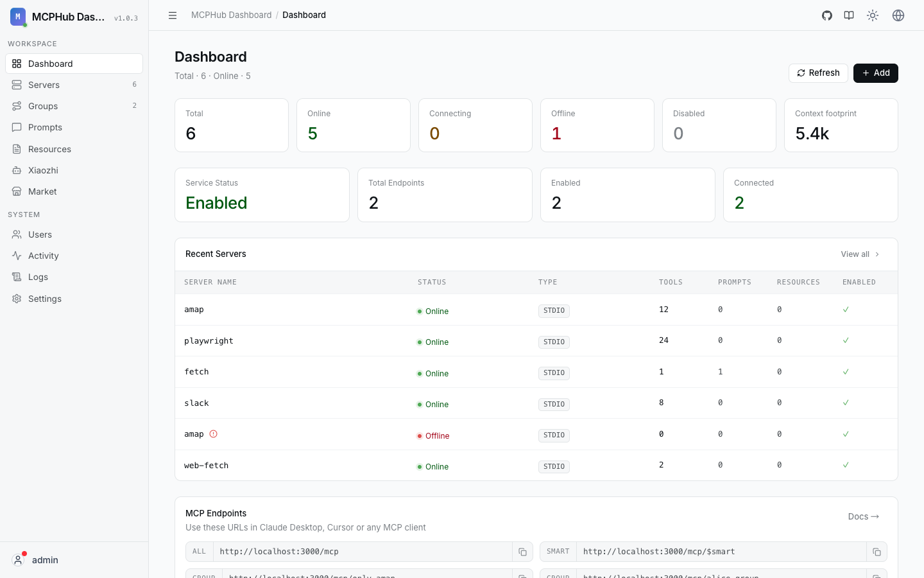Image resolution: width=924 pixels, height=578 pixels.
Task: Toggle enabled checkmark for playwright server
Action: click(x=846, y=340)
